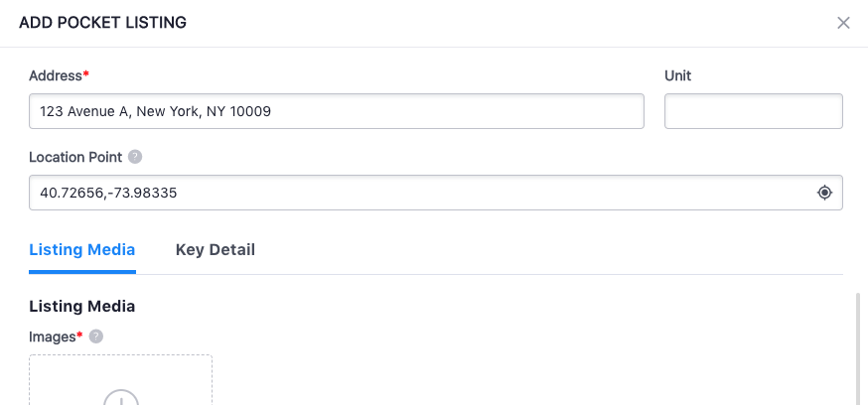Click the ADD POCKET LISTING title
The image size is (868, 405).
102,22
